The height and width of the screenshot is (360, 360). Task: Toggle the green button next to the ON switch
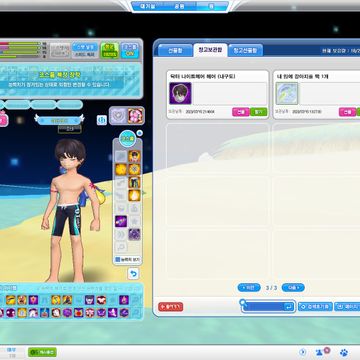[110, 51]
